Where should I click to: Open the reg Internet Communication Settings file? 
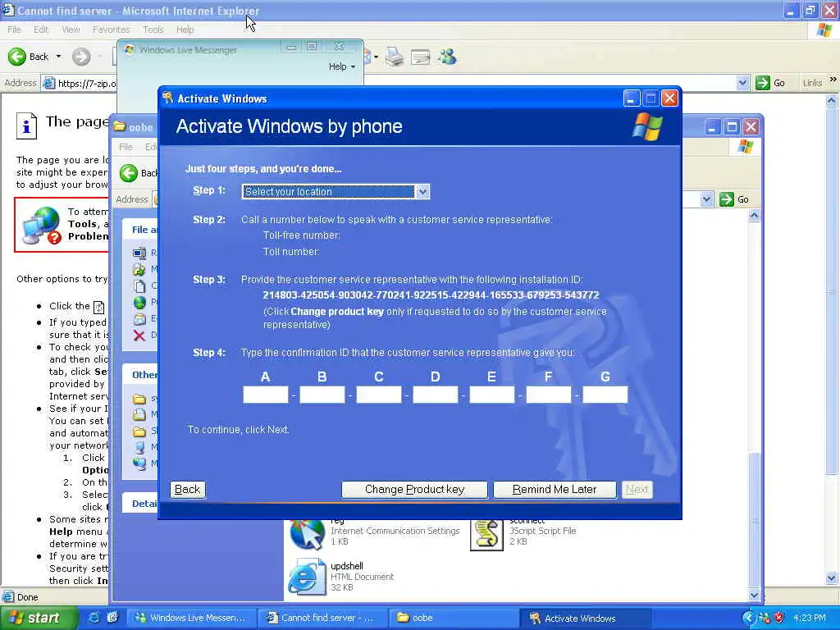pos(307,532)
